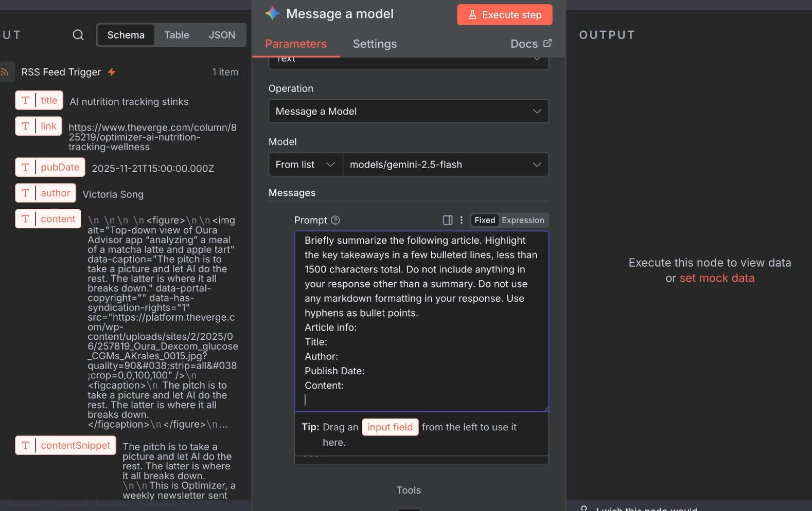Click the RSS Feed Trigger label
812x511 pixels.
tap(61, 72)
